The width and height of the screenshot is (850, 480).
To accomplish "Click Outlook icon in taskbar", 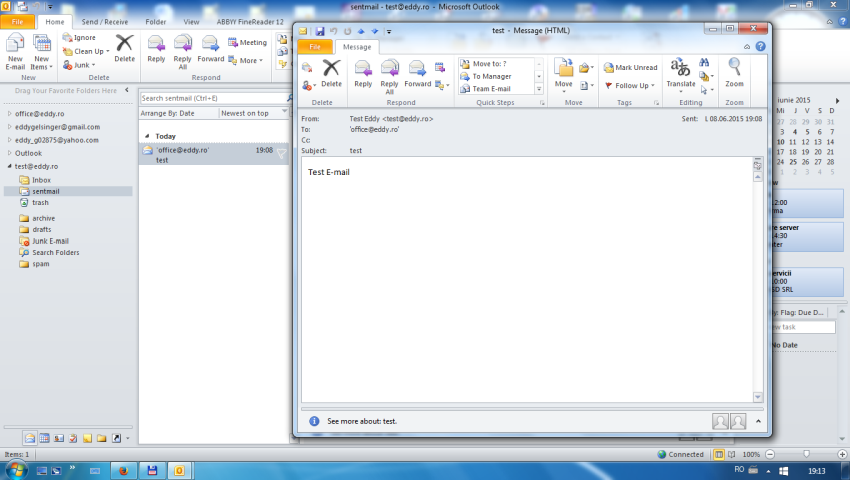I will point(179,470).
